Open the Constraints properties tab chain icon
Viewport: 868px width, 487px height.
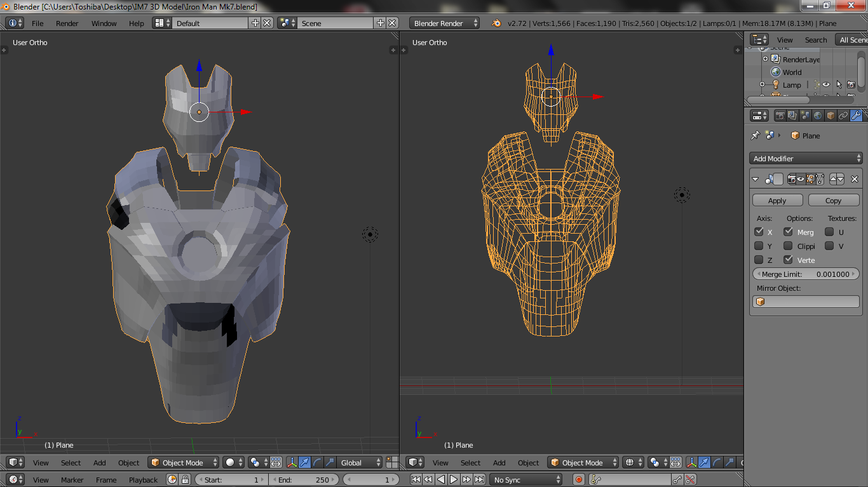click(x=843, y=116)
